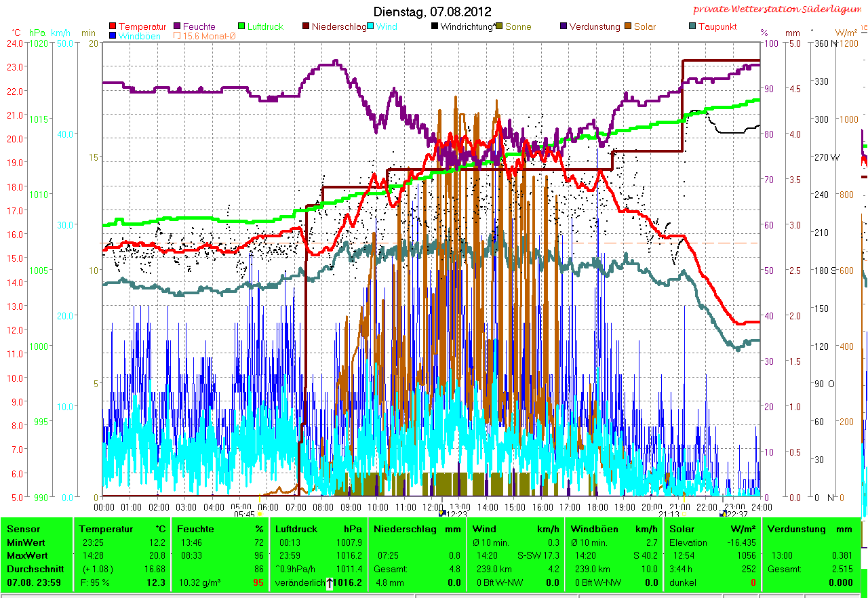868x598 pixels.
Task: Click the 21:13 sunset time marker
Action: pyautogui.click(x=669, y=515)
